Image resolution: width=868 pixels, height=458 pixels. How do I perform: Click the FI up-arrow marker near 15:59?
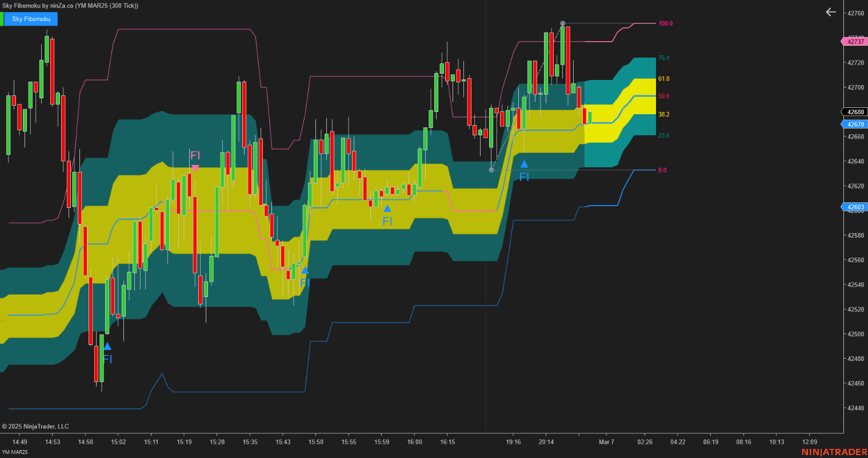click(388, 209)
